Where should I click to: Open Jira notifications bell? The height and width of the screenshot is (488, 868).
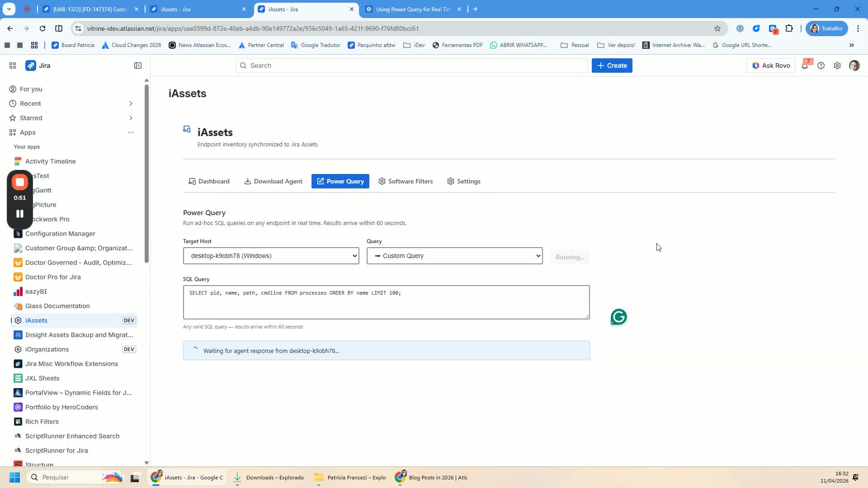tap(805, 66)
